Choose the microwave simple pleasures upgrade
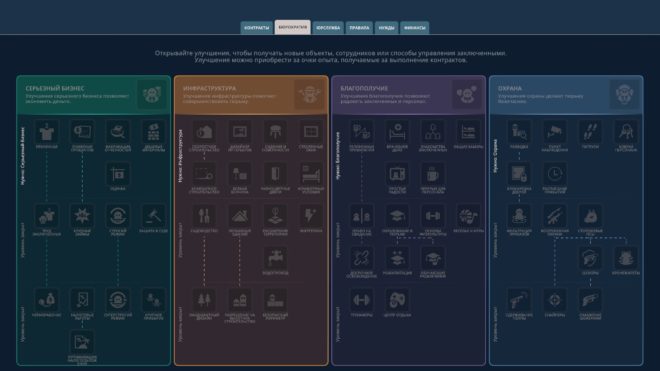Image resolution: width=660 pixels, height=371 pixels. [x=397, y=174]
